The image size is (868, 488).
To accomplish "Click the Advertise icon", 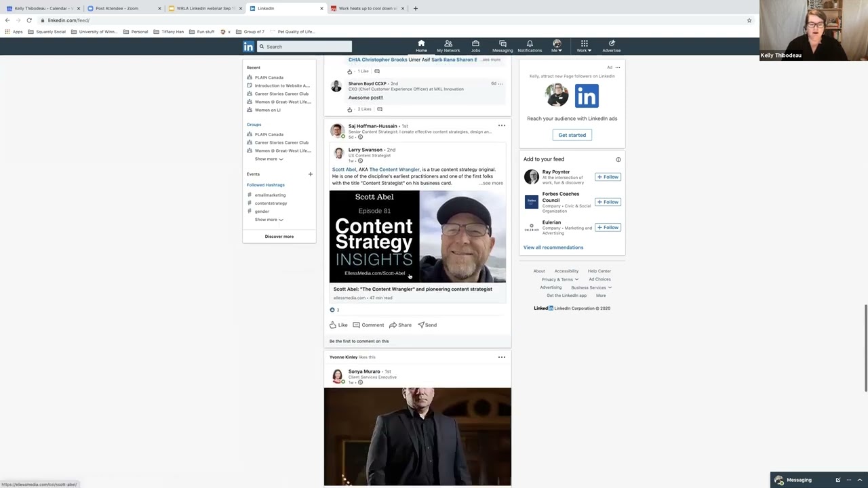I will 611,46.
